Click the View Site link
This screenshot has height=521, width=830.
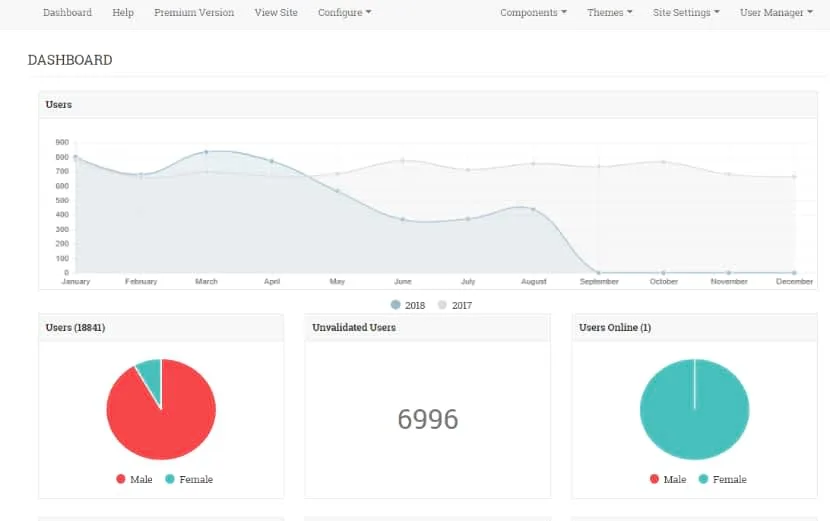(276, 12)
